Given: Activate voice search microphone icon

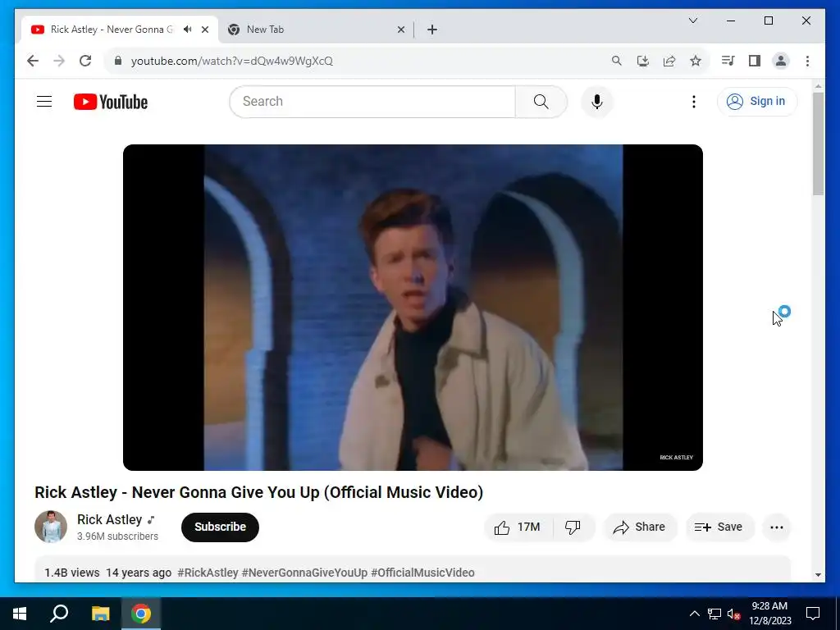Looking at the screenshot, I should click(597, 101).
